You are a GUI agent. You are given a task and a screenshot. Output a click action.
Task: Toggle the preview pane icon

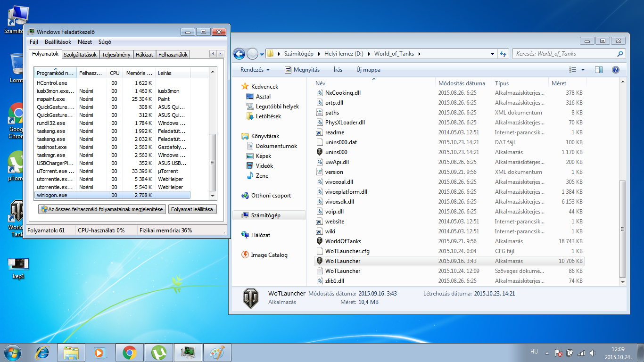(599, 70)
